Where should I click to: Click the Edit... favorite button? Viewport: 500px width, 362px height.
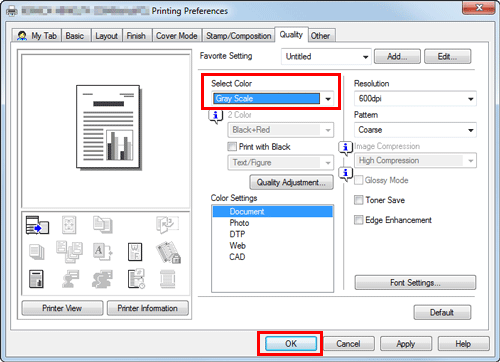[447, 57]
